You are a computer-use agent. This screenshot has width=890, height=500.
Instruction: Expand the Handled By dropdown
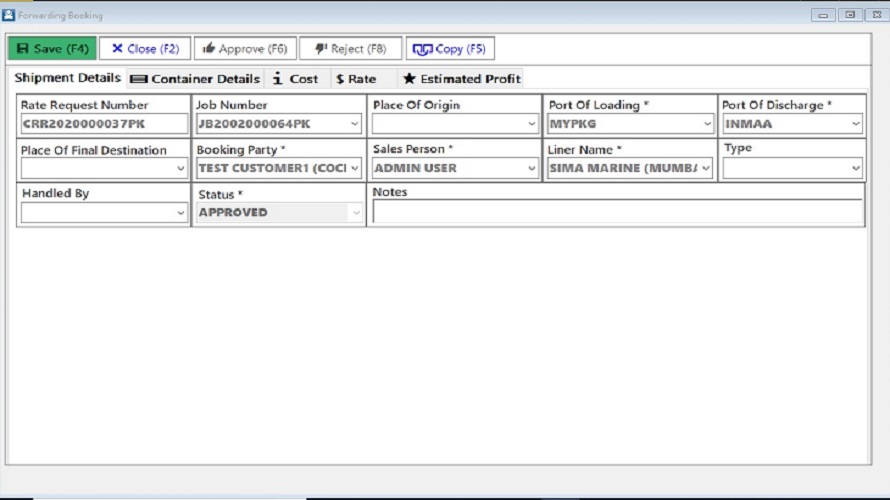(x=180, y=213)
